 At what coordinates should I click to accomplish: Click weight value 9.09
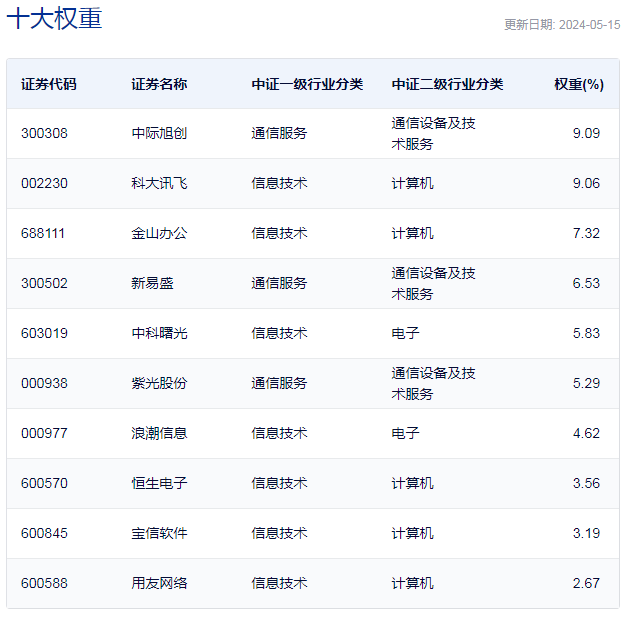click(x=586, y=133)
